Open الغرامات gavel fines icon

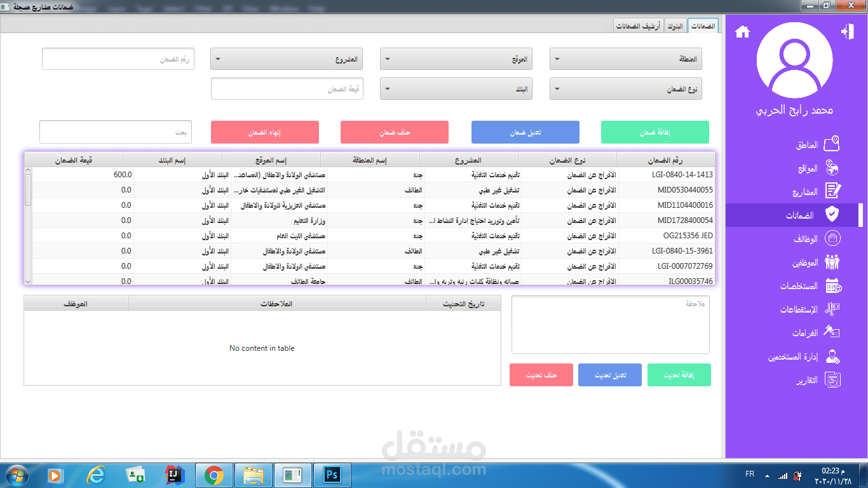[832, 332]
